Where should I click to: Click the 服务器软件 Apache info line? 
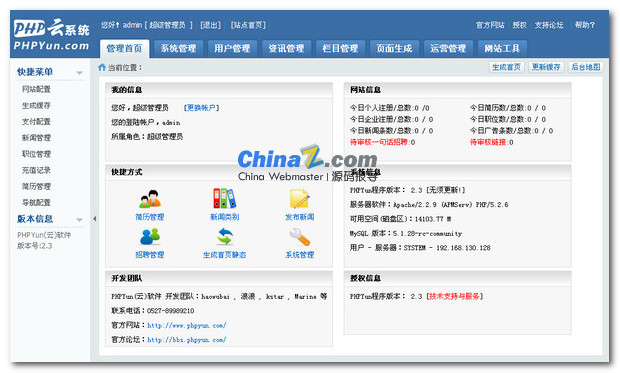coord(429,204)
